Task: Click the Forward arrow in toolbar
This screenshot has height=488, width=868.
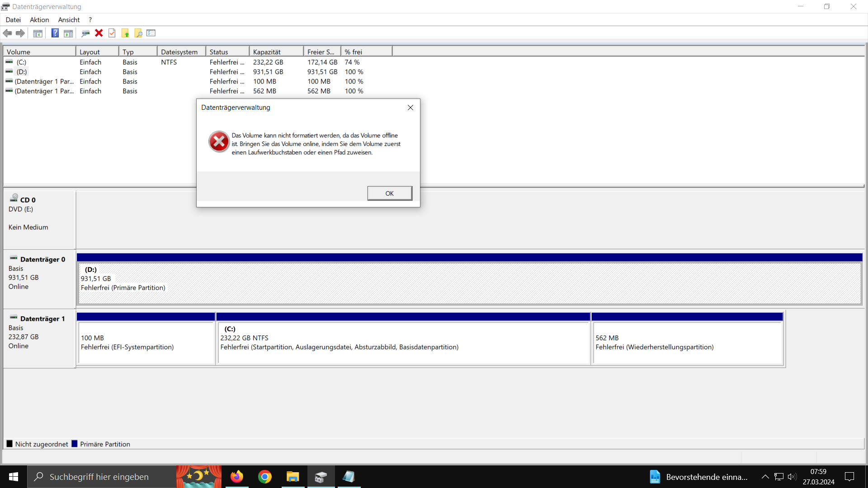Action: coord(20,33)
